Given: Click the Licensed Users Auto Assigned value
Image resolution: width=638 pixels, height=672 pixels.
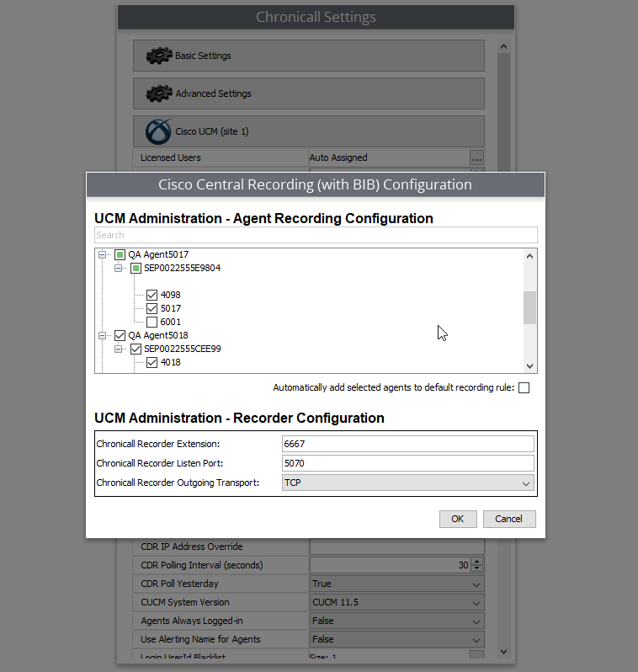Looking at the screenshot, I should (338, 157).
